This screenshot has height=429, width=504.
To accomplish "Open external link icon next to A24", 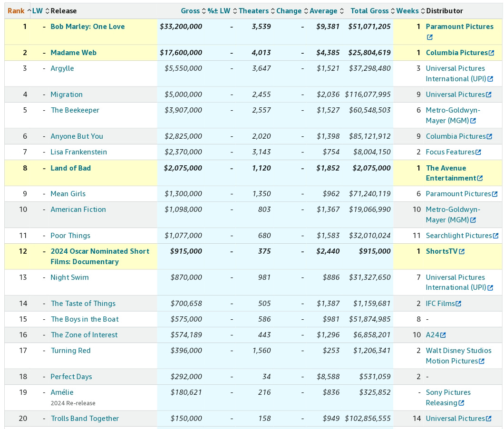I will click(x=443, y=335).
